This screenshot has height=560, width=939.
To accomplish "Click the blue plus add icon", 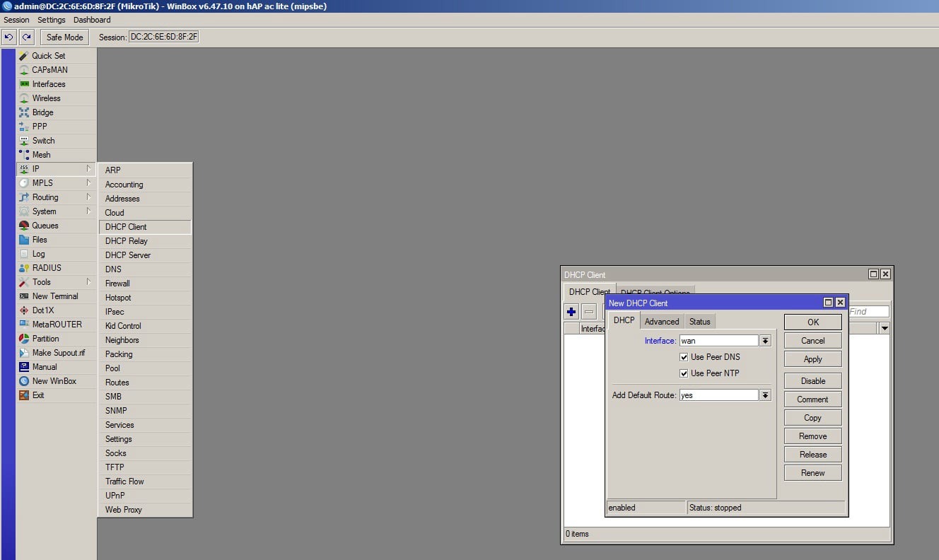I will point(572,312).
